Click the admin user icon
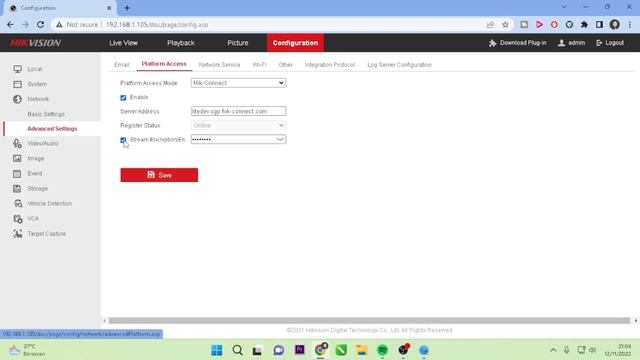This screenshot has height=360, width=640. pyautogui.click(x=562, y=43)
